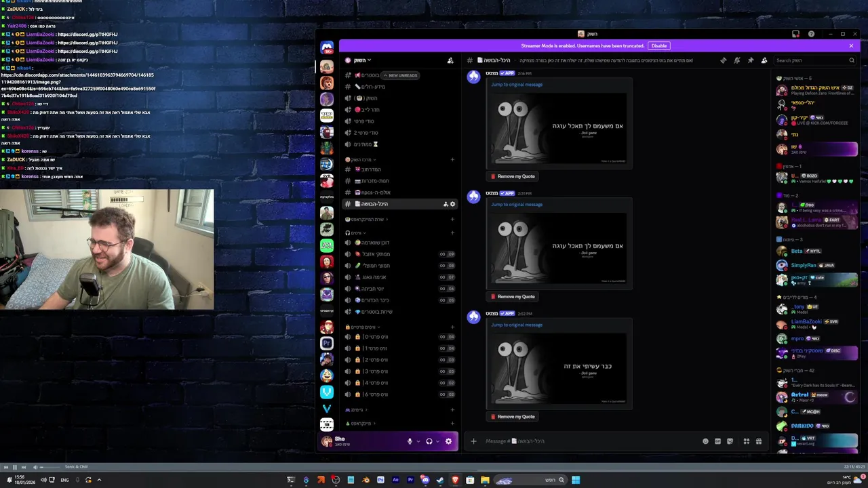Open the Discord inbox icon in title bar
This screenshot has width=868, height=488.
[796, 34]
